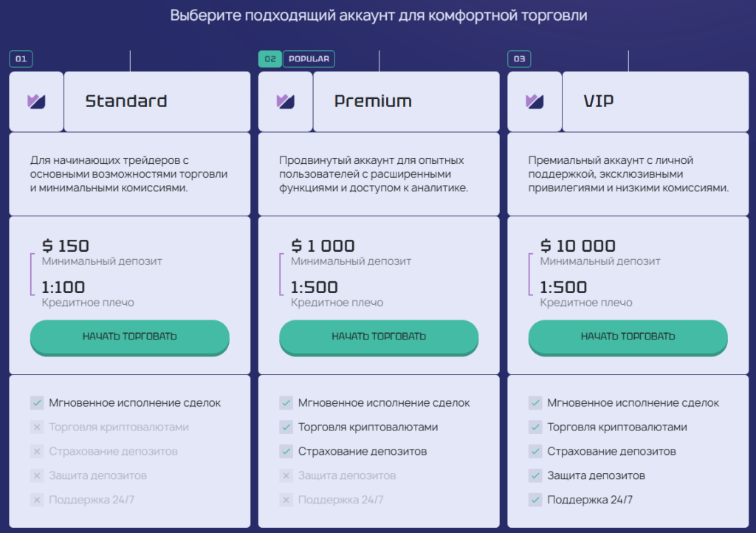Click Premium's crossed-out 24/7 support icon
The height and width of the screenshot is (533, 756).
pos(286,501)
